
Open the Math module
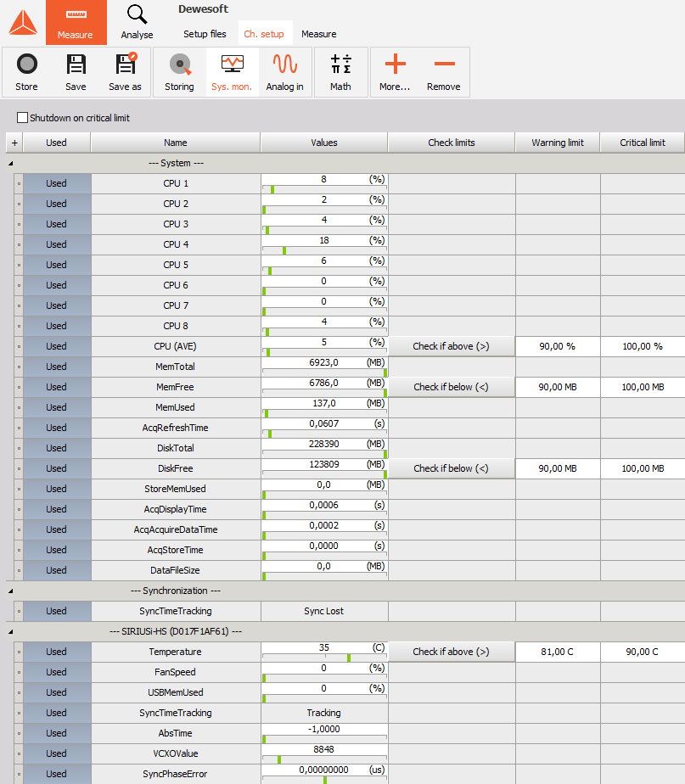[x=340, y=72]
